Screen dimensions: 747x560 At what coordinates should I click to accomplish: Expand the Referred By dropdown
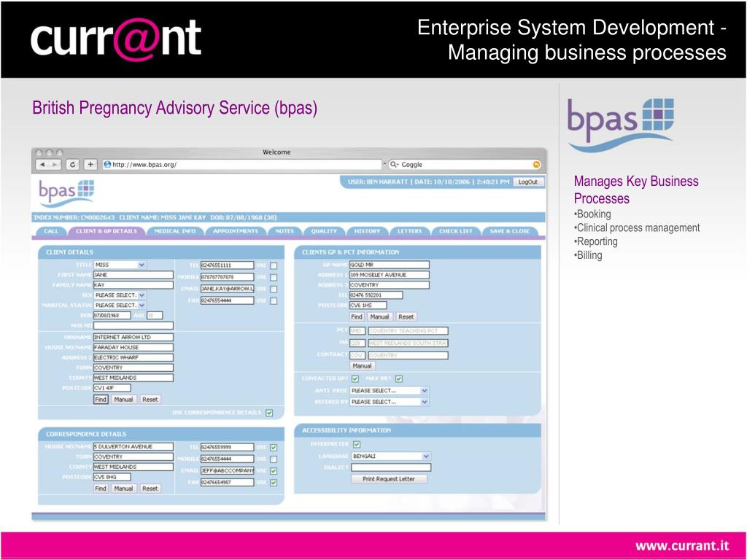(390, 402)
